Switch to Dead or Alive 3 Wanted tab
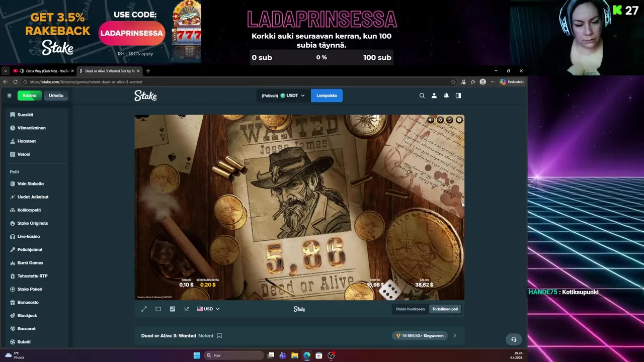The width and height of the screenshot is (644, 362). [x=110, y=71]
